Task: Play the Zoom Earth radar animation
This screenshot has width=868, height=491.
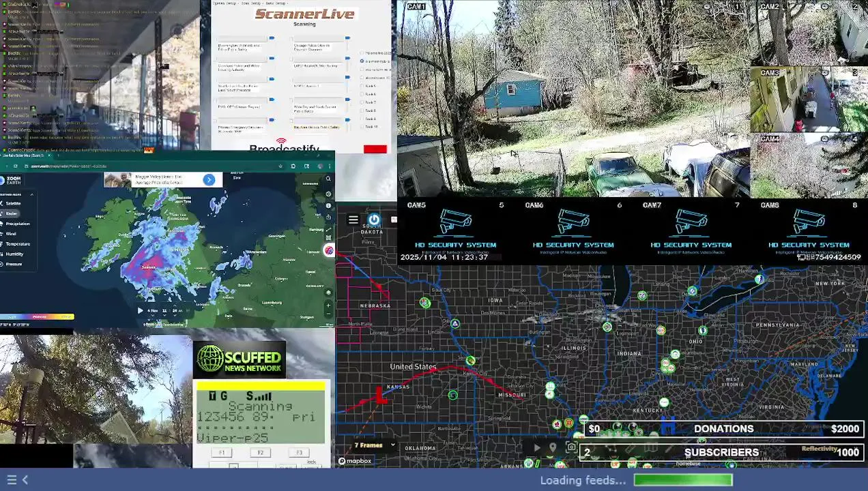Action: pyautogui.click(x=141, y=310)
